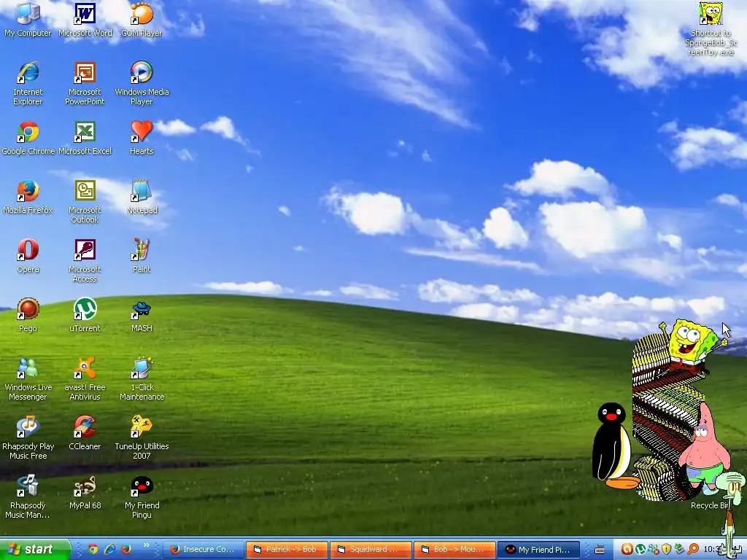747x560 pixels.
Task: Click the uTorrent system tray icon
Action: pos(640,550)
